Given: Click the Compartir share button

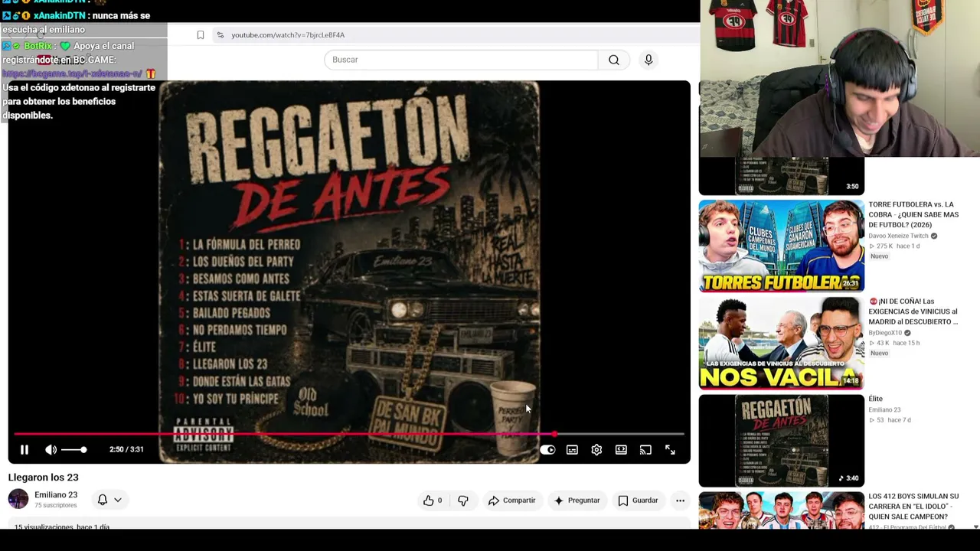Looking at the screenshot, I should tap(511, 500).
